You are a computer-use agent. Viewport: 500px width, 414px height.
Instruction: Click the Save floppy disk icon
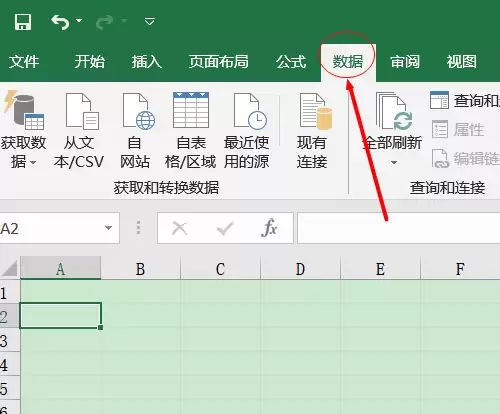pyautogui.click(x=23, y=22)
